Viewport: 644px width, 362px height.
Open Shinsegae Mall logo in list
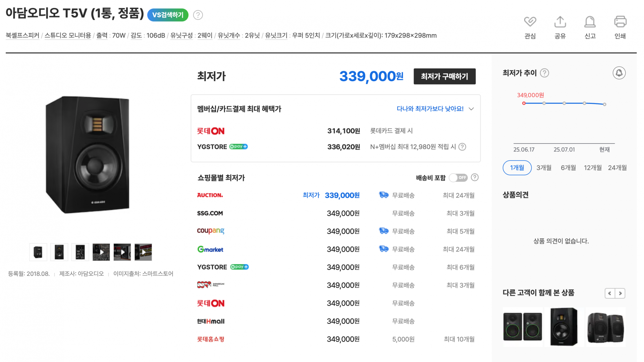pyautogui.click(x=211, y=285)
